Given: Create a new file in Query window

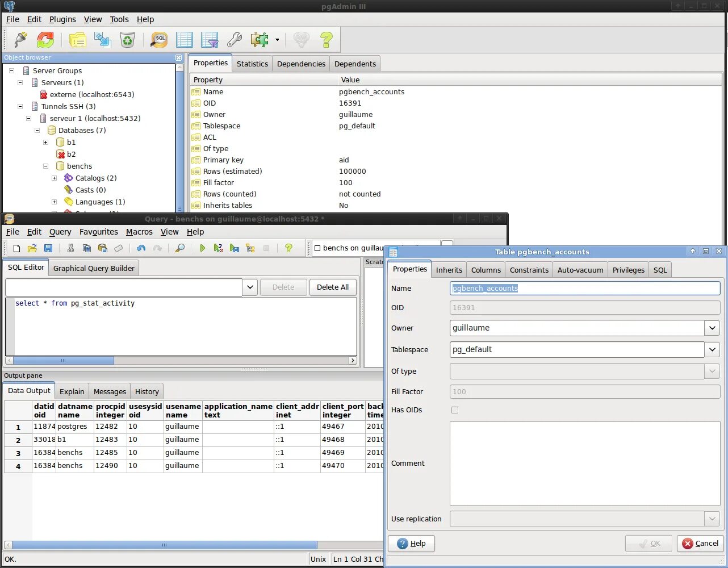Looking at the screenshot, I should point(16,248).
